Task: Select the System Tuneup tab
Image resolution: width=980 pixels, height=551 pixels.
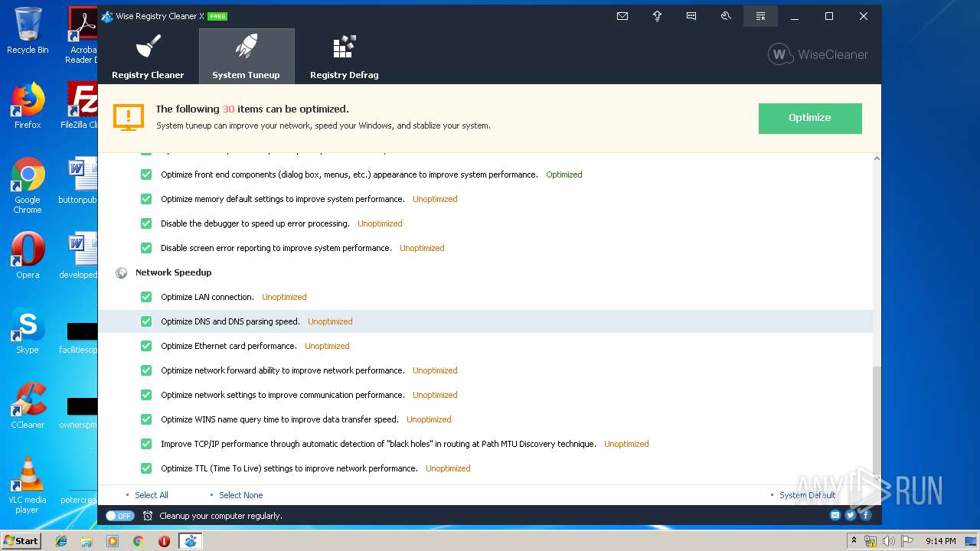Action: tap(246, 56)
